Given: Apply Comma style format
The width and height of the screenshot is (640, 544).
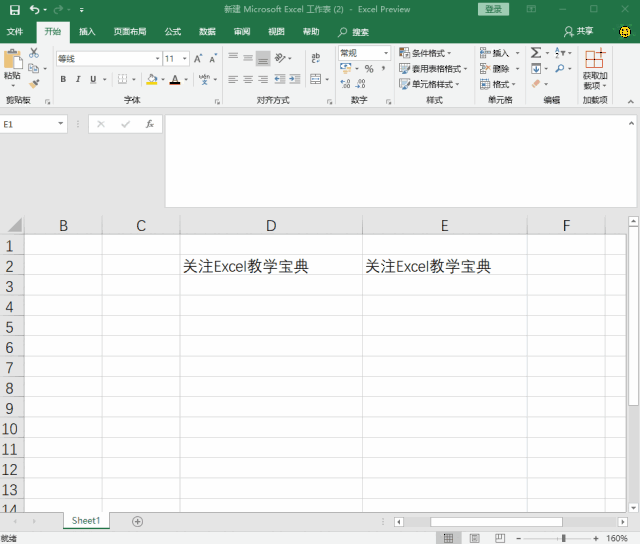Looking at the screenshot, I should tap(383, 69).
